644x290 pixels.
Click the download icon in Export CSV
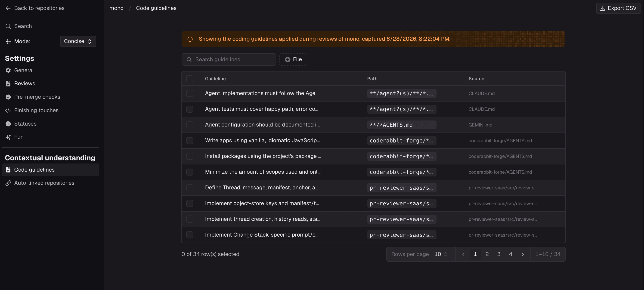(602, 8)
